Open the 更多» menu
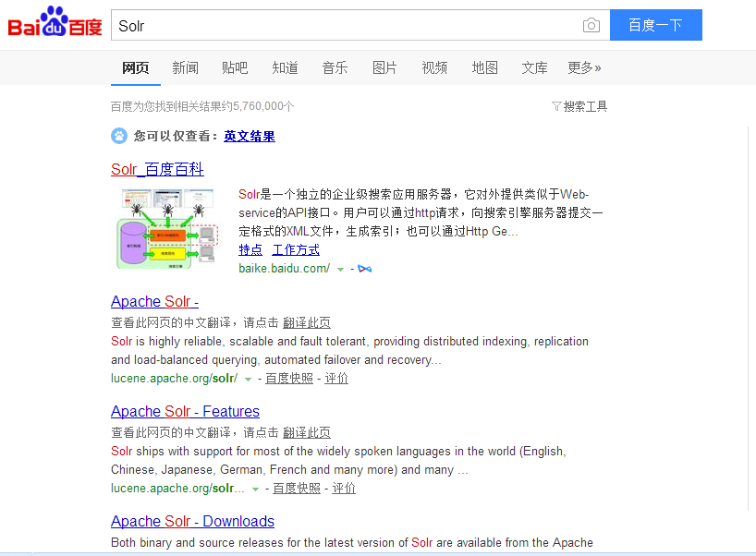756x556 pixels. (584, 68)
